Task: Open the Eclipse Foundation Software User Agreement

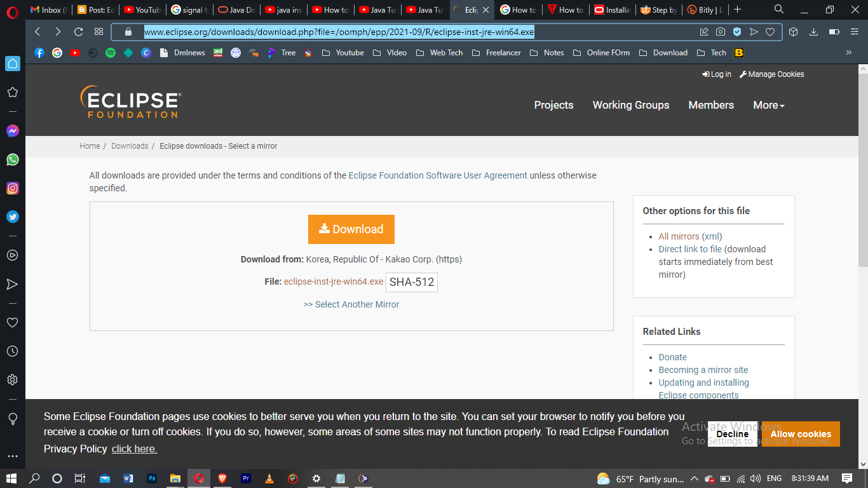Action: pyautogui.click(x=438, y=175)
